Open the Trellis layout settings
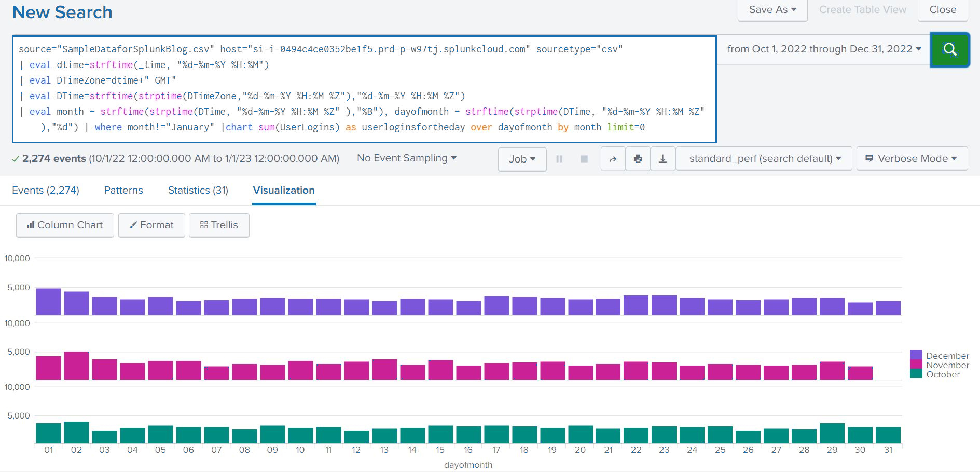The width and height of the screenshot is (980, 472). pos(219,225)
